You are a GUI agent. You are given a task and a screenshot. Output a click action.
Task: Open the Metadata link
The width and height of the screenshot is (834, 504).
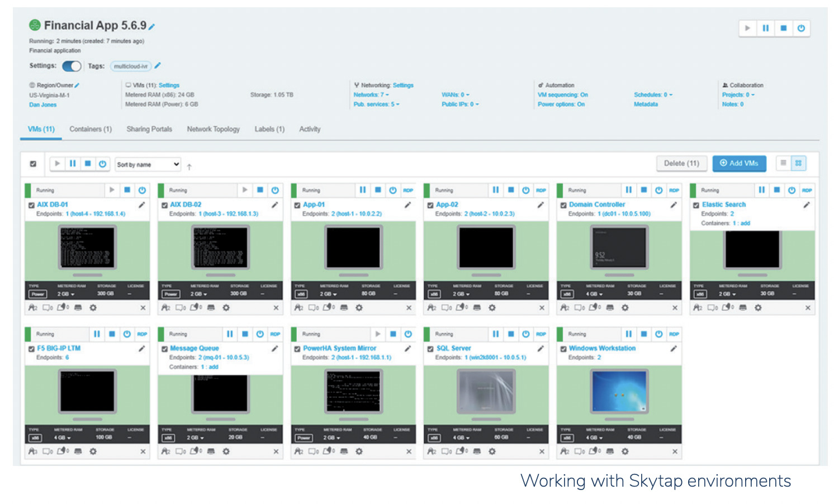click(x=646, y=104)
